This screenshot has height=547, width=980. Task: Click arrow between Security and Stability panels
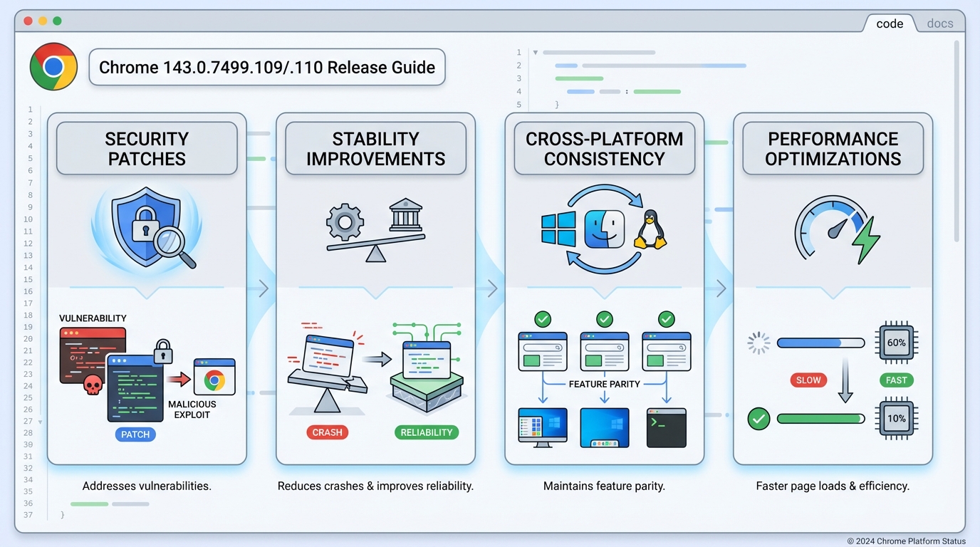tap(262, 288)
